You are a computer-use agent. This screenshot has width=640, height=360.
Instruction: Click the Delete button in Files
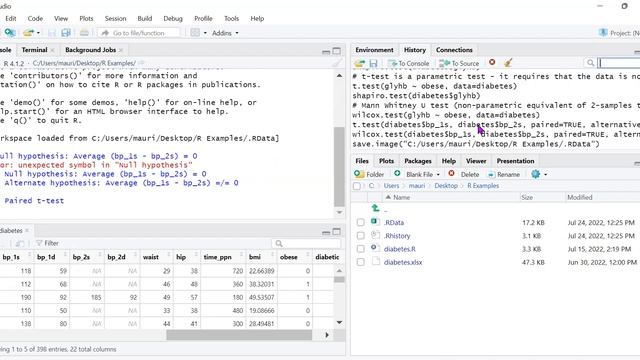click(x=464, y=174)
